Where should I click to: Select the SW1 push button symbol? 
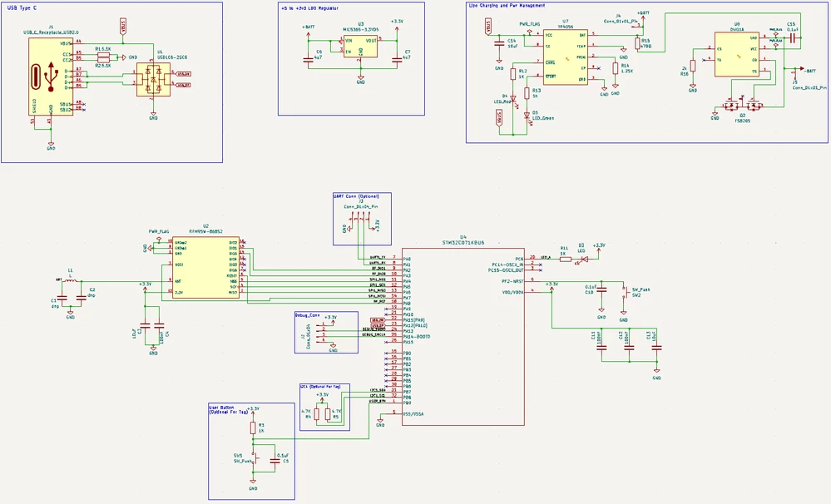(255, 458)
